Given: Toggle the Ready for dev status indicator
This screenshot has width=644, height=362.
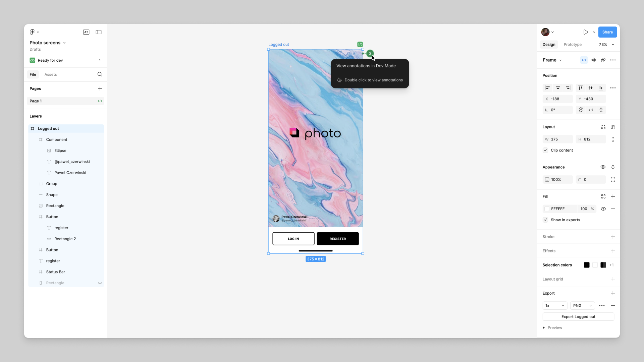Looking at the screenshot, I should (x=33, y=60).
